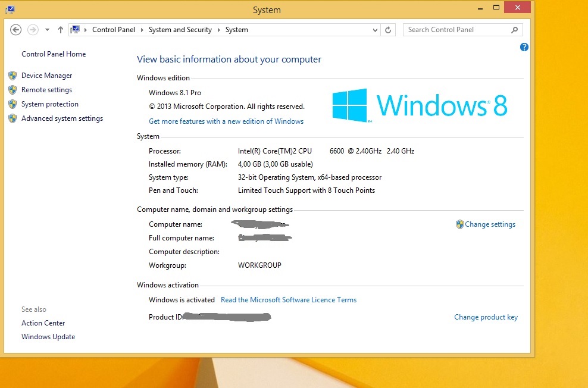Open System protection
This screenshot has width=588, height=388.
[50, 104]
